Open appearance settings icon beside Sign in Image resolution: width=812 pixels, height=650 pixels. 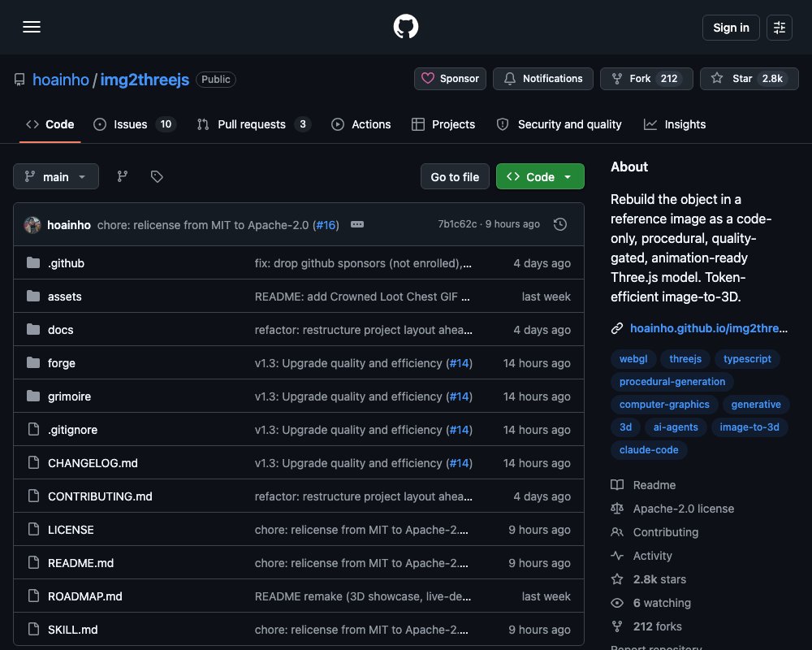click(779, 28)
